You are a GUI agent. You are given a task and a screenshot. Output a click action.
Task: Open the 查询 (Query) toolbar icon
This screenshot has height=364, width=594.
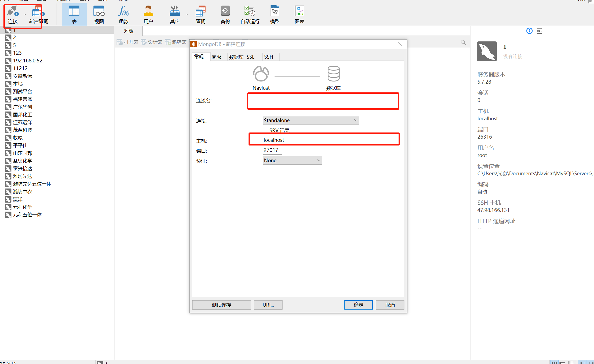[200, 15]
